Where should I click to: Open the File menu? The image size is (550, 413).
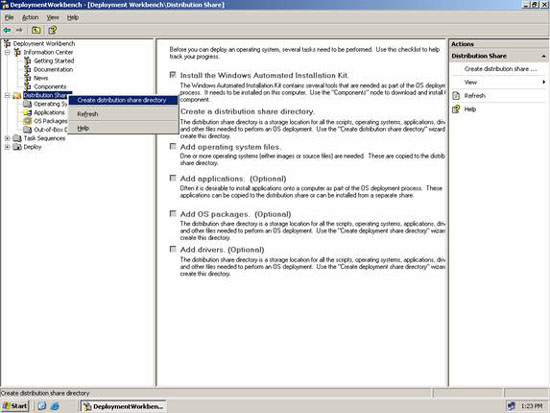9,18
